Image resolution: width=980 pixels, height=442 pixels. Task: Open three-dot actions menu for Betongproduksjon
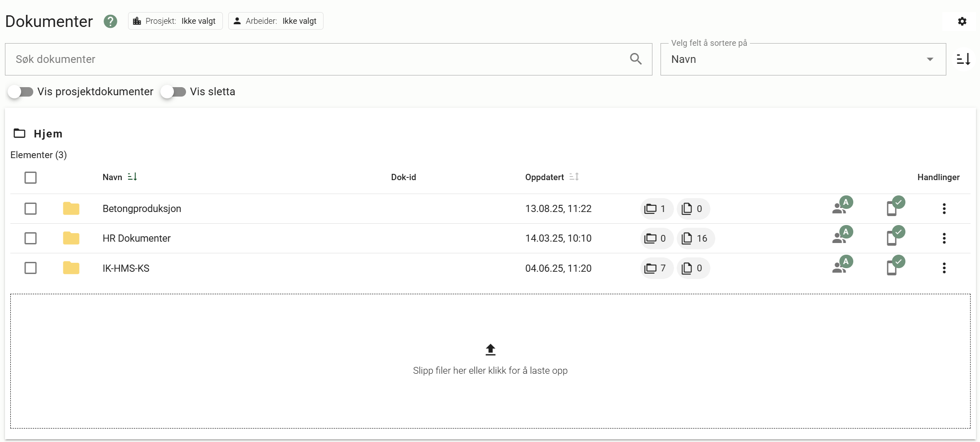coord(944,208)
